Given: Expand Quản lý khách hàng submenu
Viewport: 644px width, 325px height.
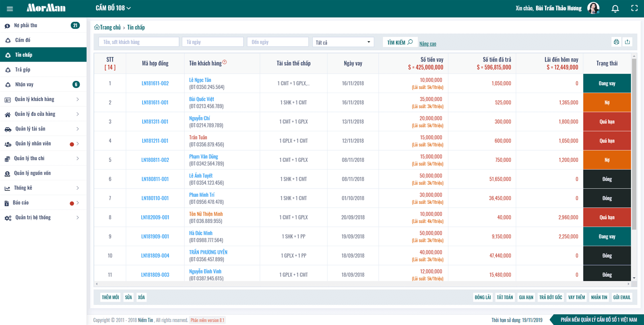Looking at the screenshot, I should click(x=43, y=99).
